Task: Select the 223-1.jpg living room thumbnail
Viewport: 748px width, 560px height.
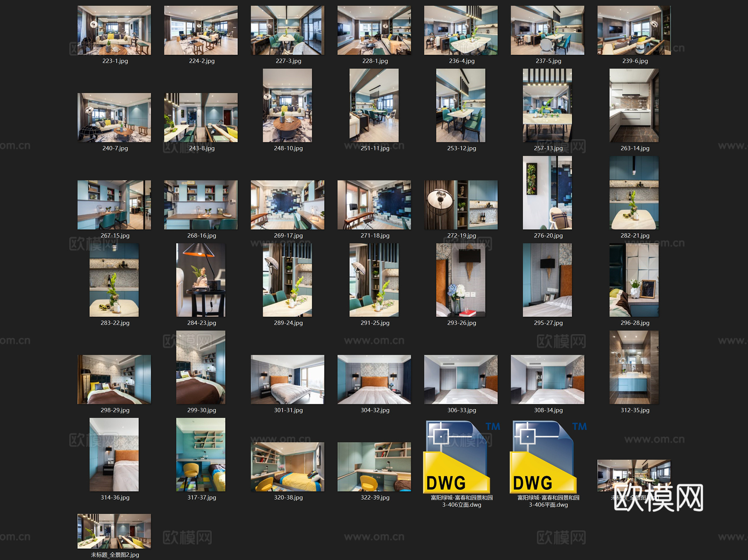Action: pyautogui.click(x=114, y=30)
